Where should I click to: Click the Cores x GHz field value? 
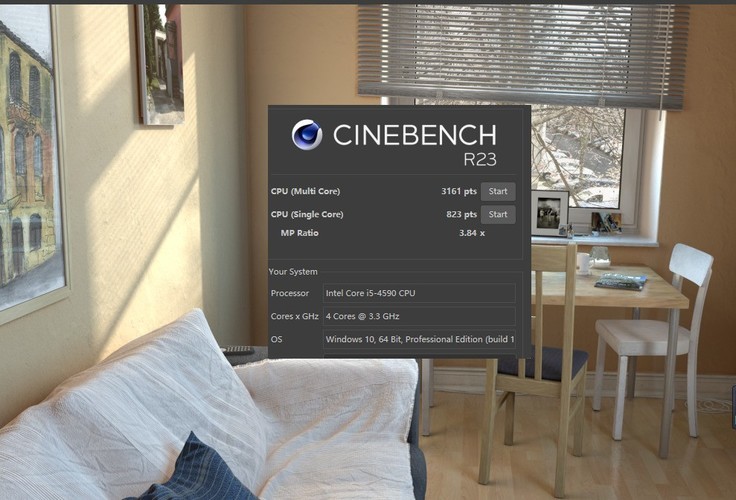[x=419, y=316]
